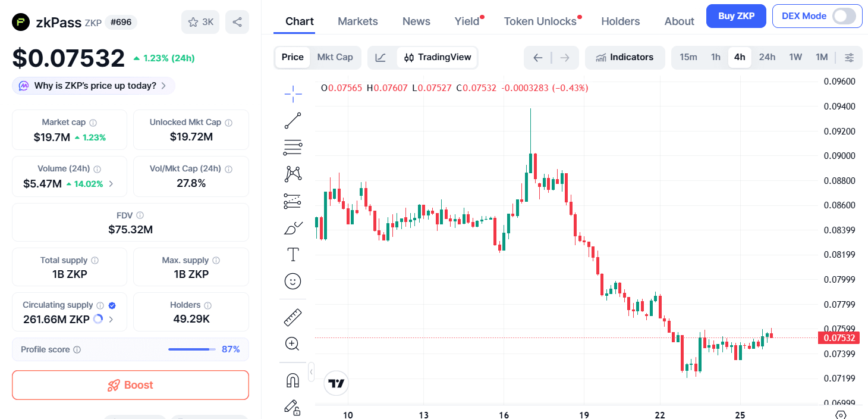
Task: Pick the text annotation tool
Action: (x=293, y=255)
